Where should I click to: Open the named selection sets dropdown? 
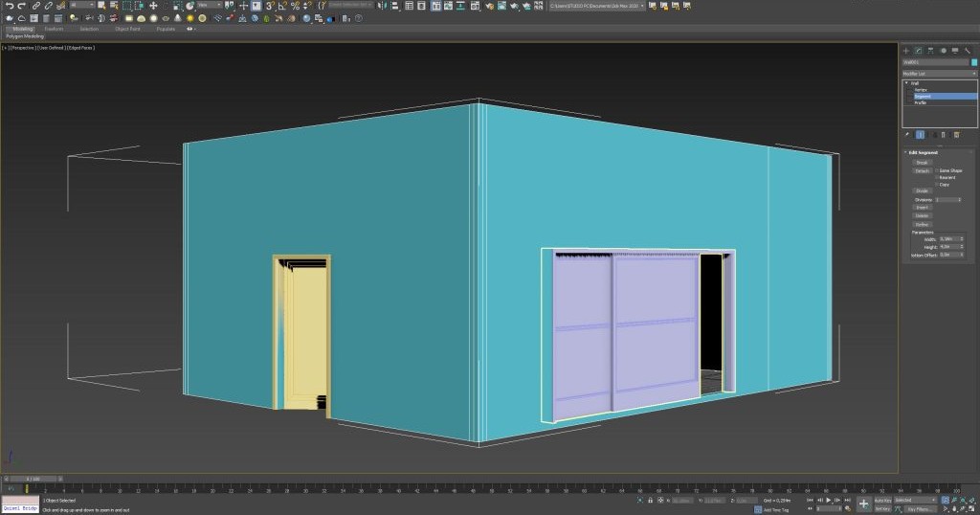coord(350,6)
